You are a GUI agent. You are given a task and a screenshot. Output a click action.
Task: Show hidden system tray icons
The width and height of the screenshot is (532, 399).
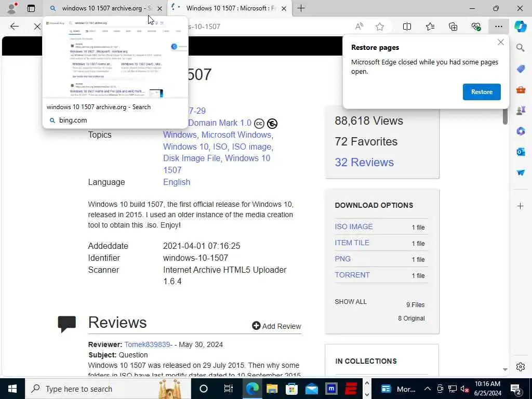pyautogui.click(x=428, y=389)
